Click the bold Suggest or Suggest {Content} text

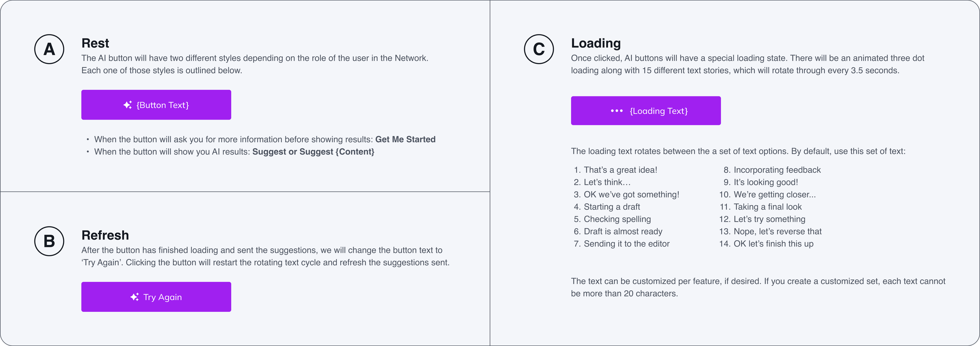(313, 152)
